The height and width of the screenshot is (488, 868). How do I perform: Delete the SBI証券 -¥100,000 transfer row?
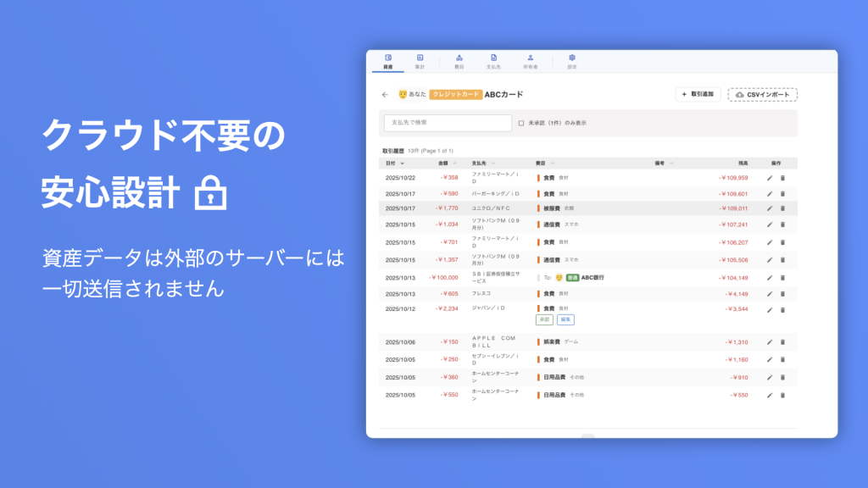[x=782, y=278]
